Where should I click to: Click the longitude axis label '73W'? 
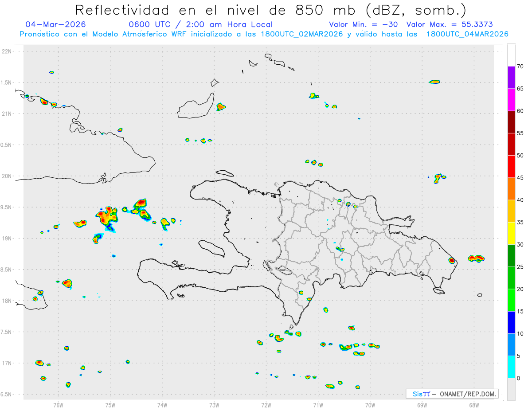click(214, 404)
